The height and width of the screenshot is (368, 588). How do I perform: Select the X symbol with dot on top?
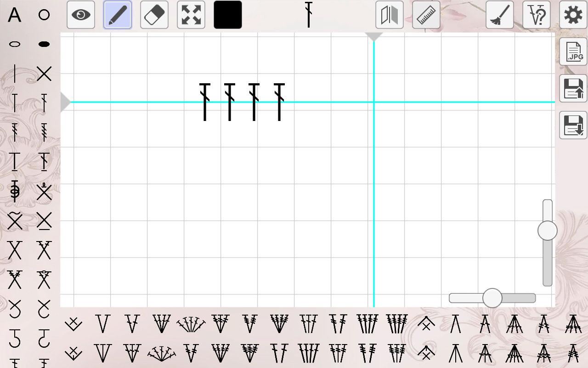click(44, 191)
